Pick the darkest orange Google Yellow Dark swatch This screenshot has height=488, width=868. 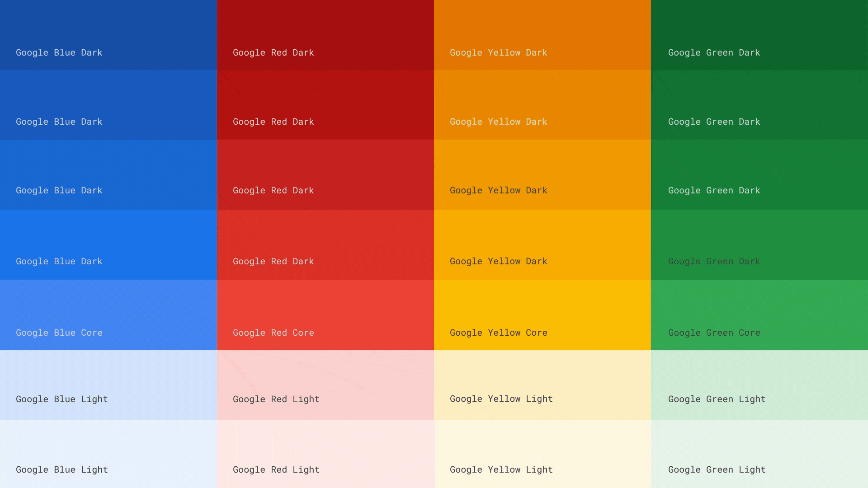(x=542, y=35)
